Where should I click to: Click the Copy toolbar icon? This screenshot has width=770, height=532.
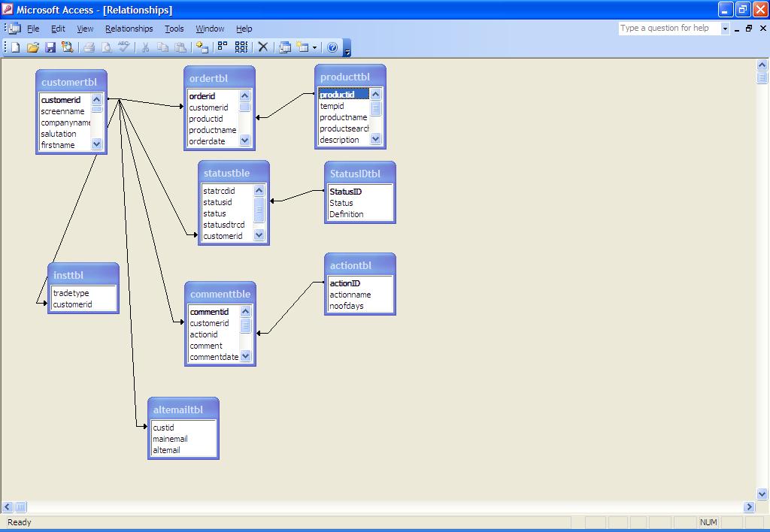(x=162, y=47)
